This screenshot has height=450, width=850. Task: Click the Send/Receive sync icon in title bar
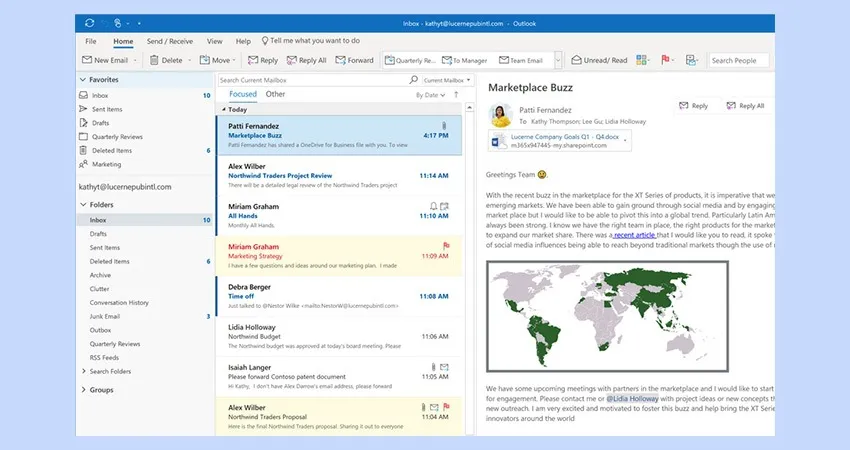click(89, 23)
